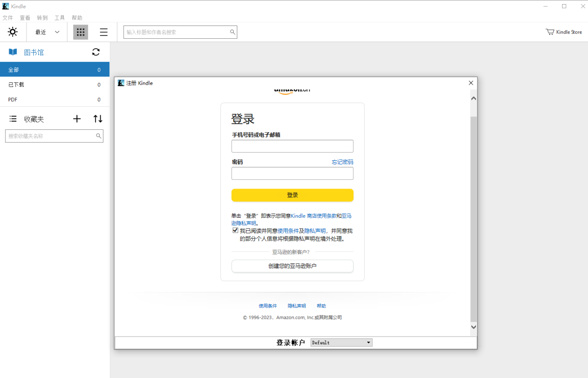Select the PDF library category

point(55,99)
